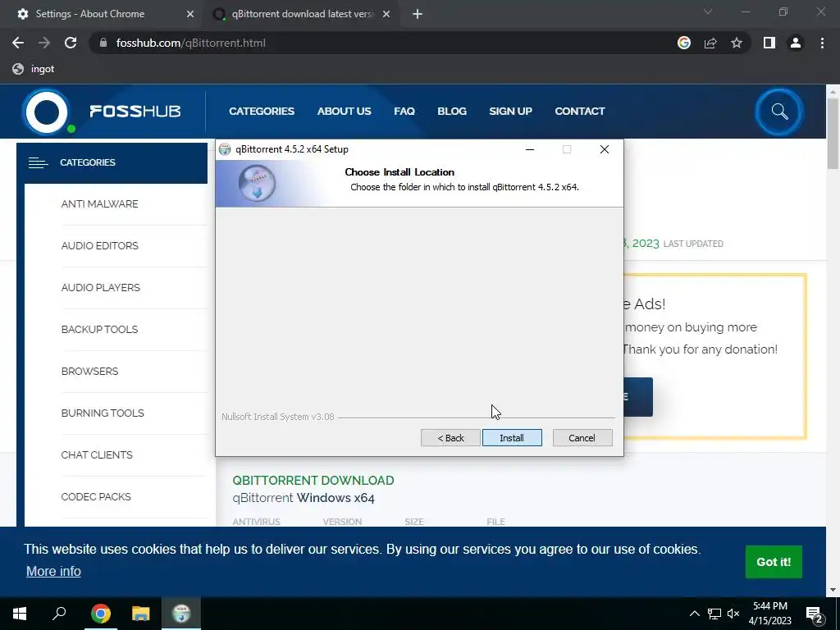Click the address bar URL
Screen dimensions: 840x630
click(190, 43)
